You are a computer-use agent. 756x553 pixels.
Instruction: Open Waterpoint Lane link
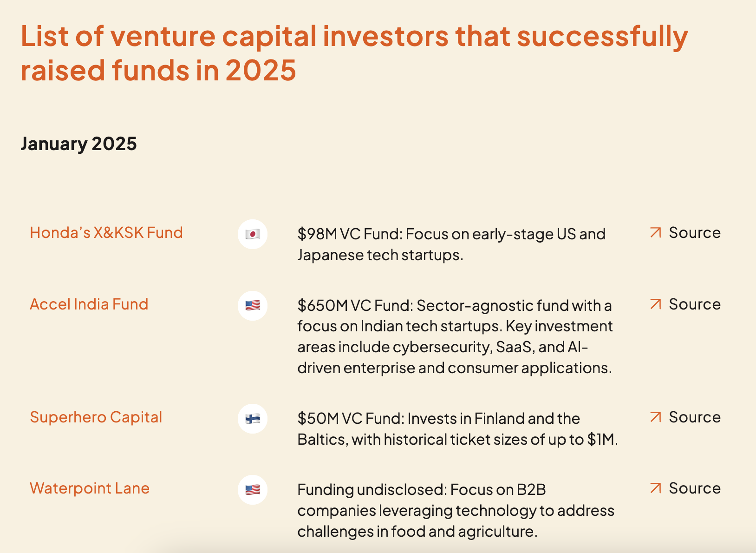[x=90, y=488]
